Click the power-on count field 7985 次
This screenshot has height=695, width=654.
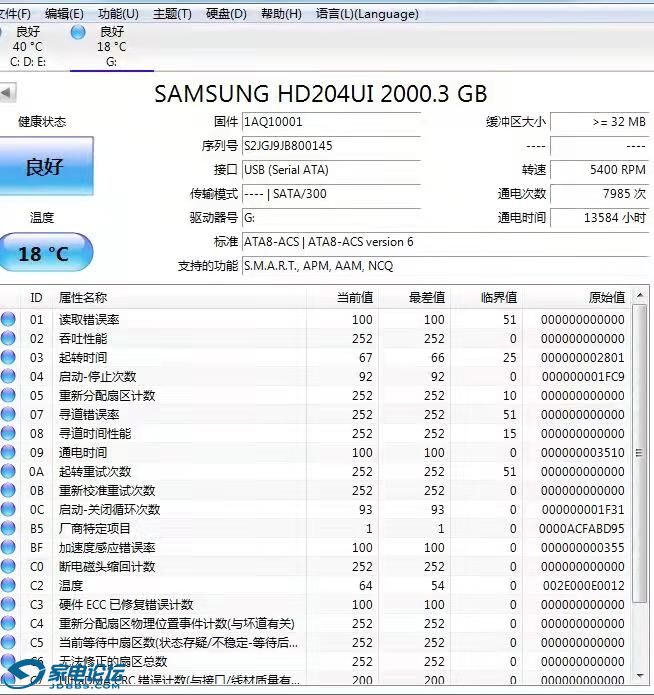pos(599,194)
